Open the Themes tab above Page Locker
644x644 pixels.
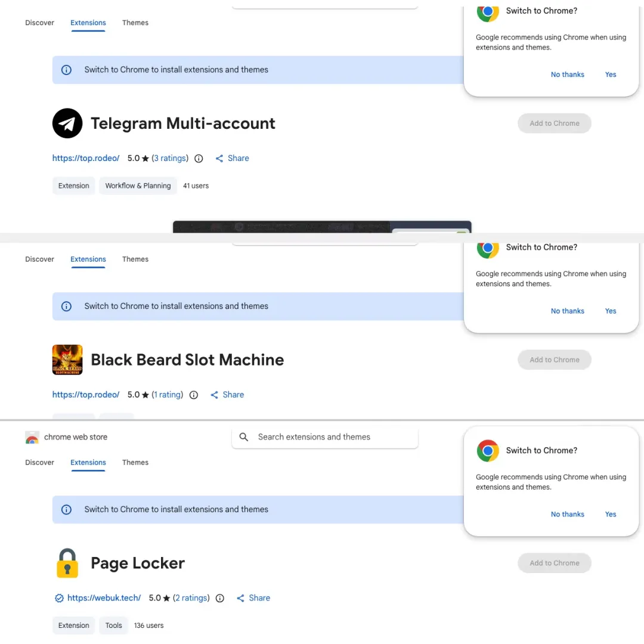pos(135,463)
